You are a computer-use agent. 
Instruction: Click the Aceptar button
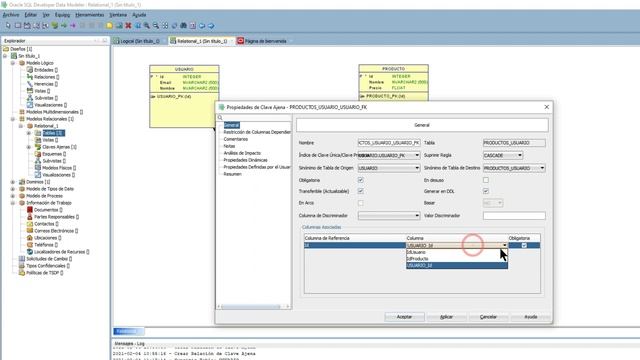point(404,317)
